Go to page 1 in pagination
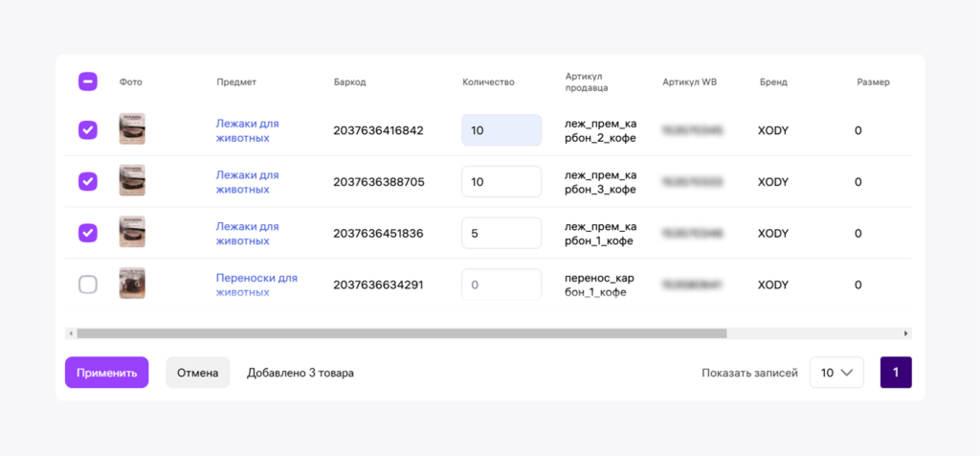 (x=896, y=373)
